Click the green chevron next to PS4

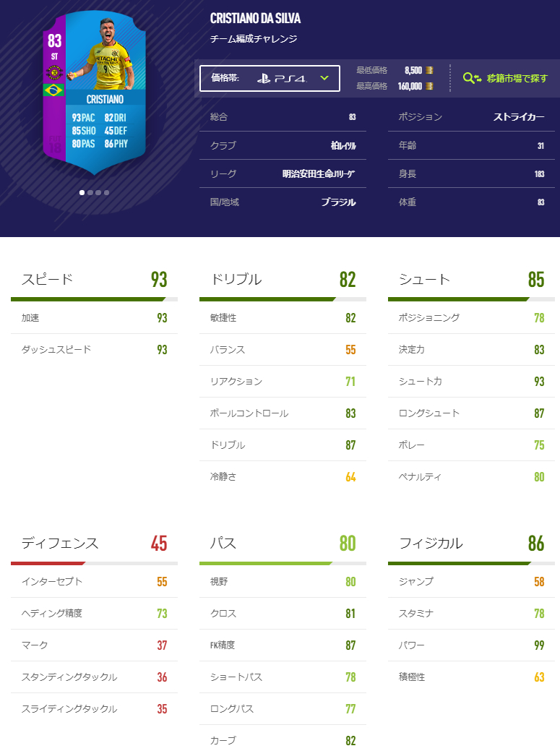pos(324,78)
